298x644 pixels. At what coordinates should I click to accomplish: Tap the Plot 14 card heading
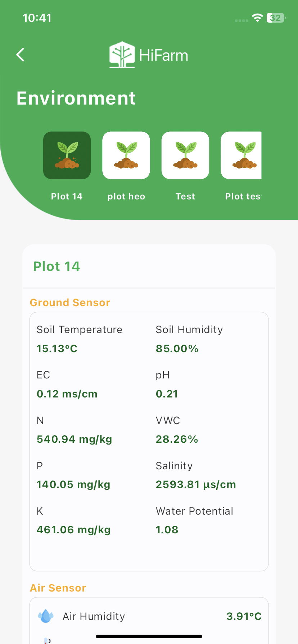(57, 266)
